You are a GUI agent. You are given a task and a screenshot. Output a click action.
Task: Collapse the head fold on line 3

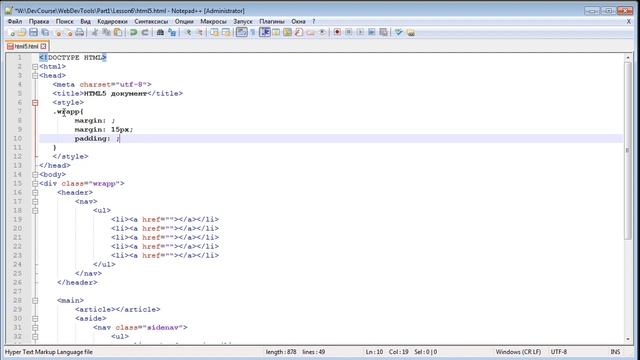[x=35, y=76]
